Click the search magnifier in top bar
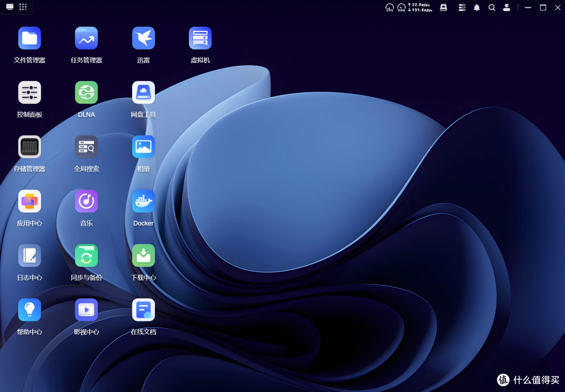Image resolution: width=565 pixels, height=392 pixels. tap(492, 7)
